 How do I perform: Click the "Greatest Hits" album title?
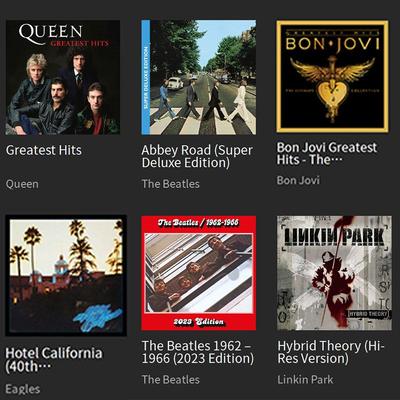(44, 150)
